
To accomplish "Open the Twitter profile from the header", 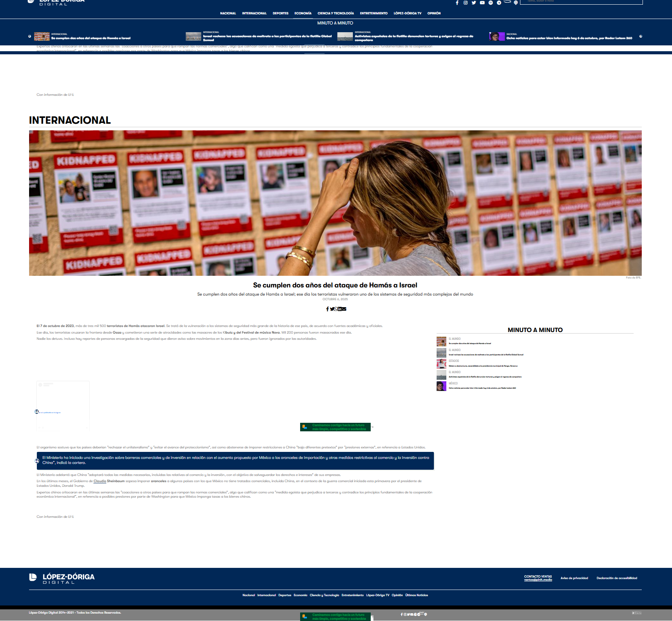I will pos(474,3).
